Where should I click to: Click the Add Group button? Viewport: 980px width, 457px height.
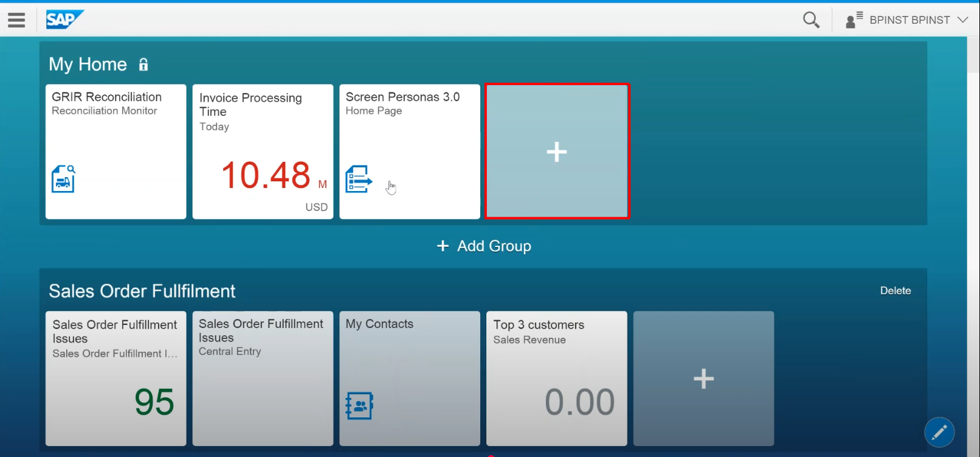pyautogui.click(x=484, y=246)
